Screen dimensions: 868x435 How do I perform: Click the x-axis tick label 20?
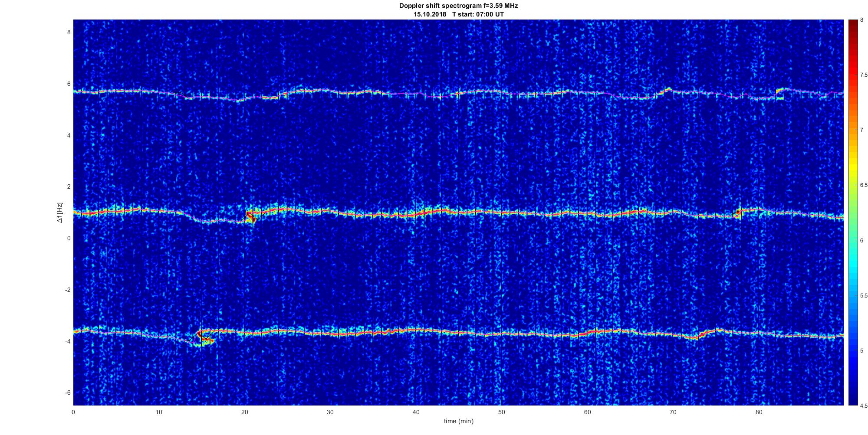[x=245, y=412]
